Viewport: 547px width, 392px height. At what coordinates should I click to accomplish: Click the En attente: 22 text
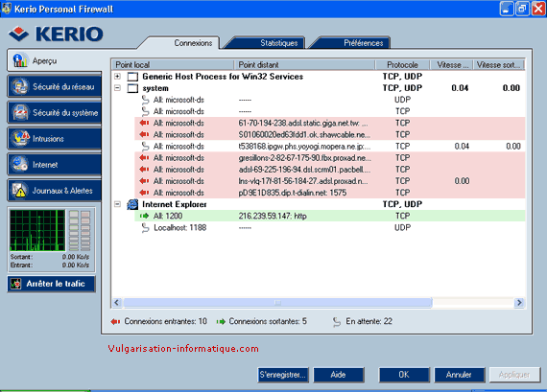click(369, 321)
